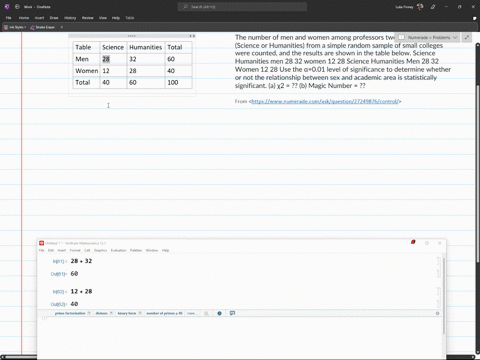Open the Mathematica Cell menu
The width and height of the screenshot is (480, 360).
(x=87, y=250)
